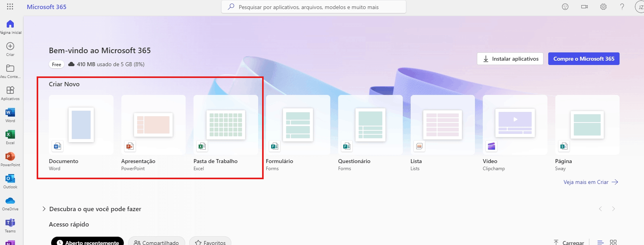
Task: Open the help question mark icon
Action: point(622,7)
